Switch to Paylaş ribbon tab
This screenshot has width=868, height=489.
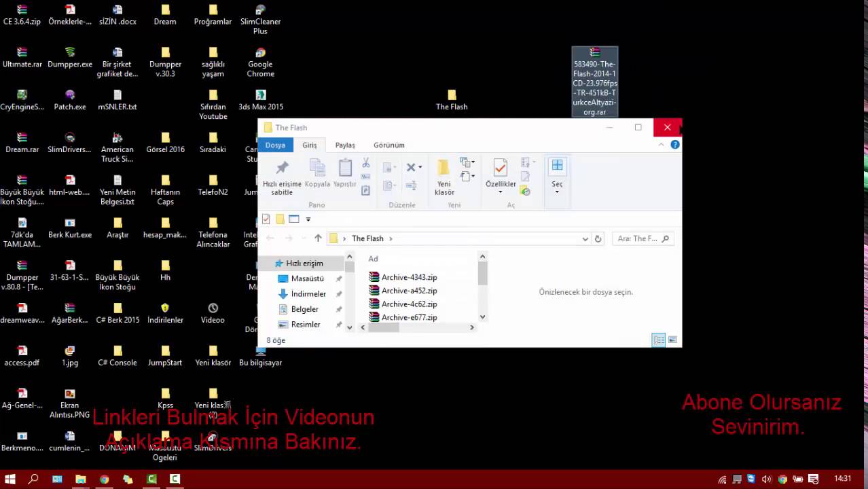[x=345, y=145]
